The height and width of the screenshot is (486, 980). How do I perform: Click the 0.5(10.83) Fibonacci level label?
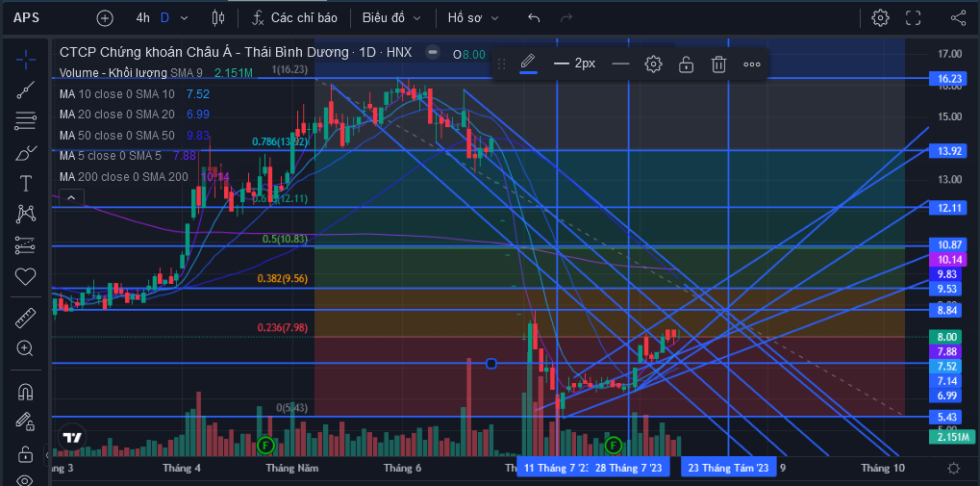[284, 239]
